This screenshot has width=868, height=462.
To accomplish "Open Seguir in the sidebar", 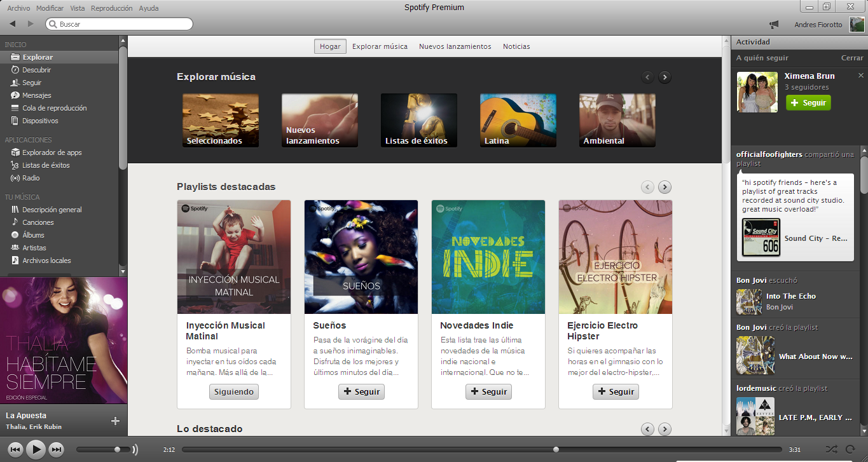I will tap(59, 83).
